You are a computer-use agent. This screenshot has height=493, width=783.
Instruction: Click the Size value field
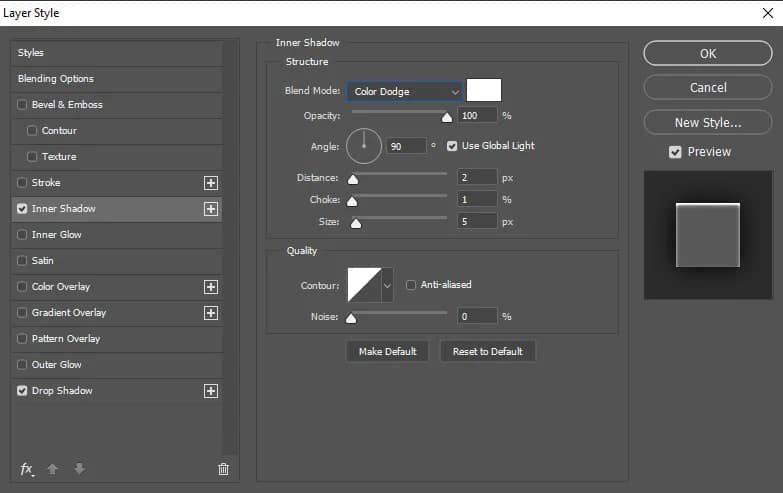(477, 221)
